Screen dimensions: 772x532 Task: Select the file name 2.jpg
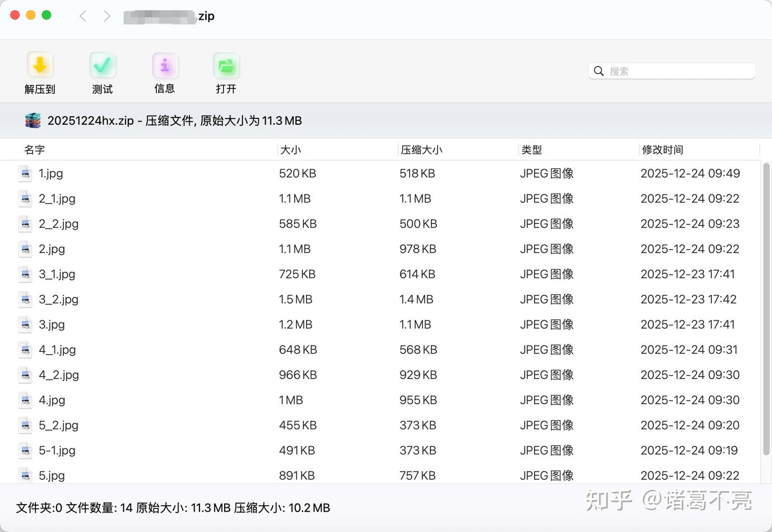point(51,249)
